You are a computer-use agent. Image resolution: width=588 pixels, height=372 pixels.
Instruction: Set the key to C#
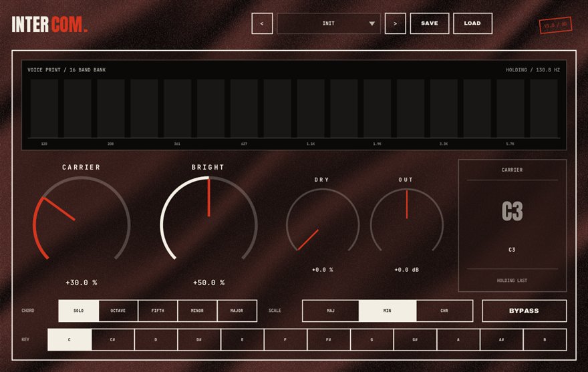tap(112, 340)
